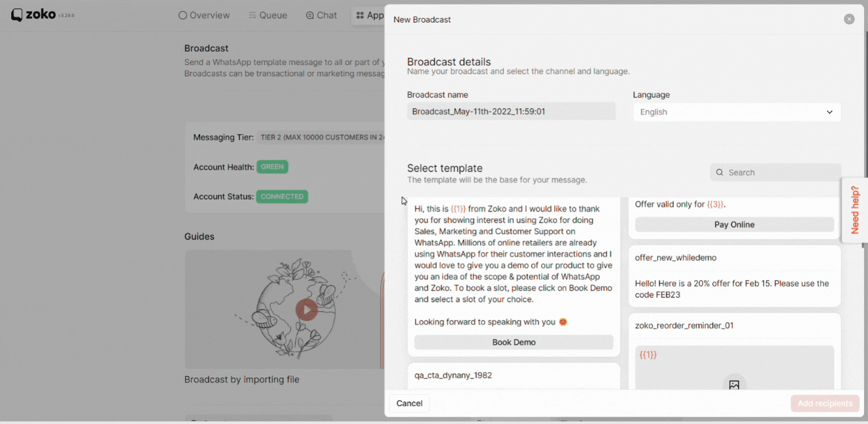Click the Select template heading
This screenshot has width=868, height=424.
coord(445,168)
